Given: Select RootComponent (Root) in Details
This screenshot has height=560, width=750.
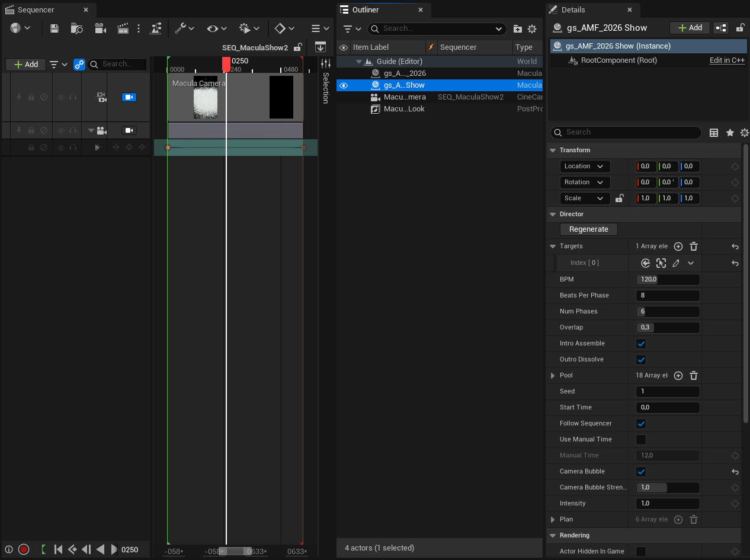Looking at the screenshot, I should (x=618, y=60).
